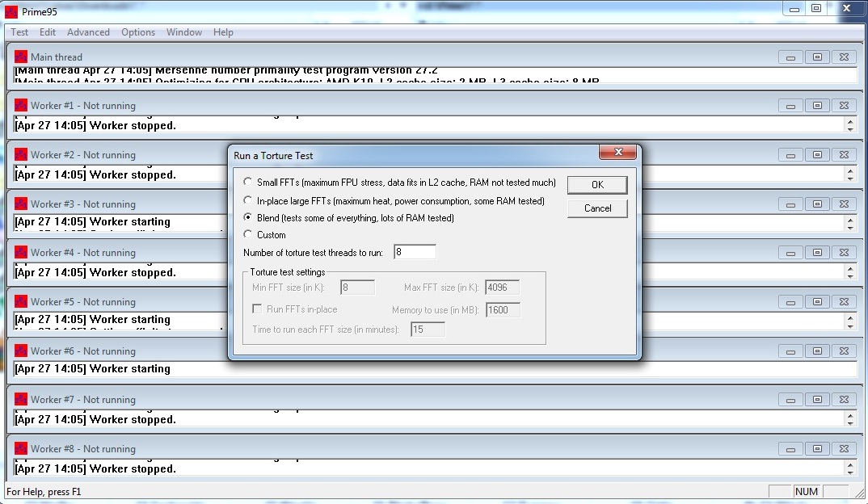868x504 pixels.
Task: Click Worker #7 'Worker stopped.' log line
Action: pyautogui.click(x=95, y=419)
